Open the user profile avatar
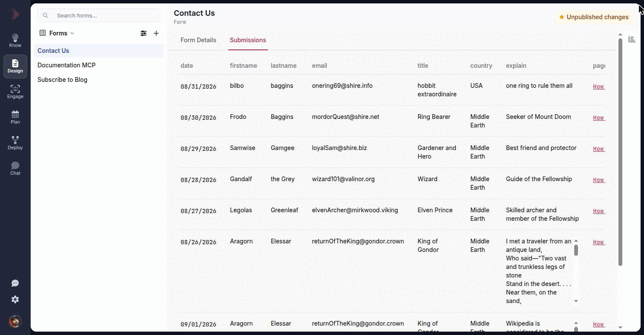 pyautogui.click(x=15, y=321)
